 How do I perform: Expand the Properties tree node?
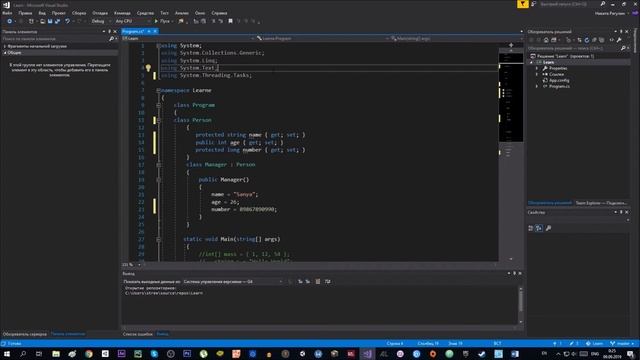click(537, 69)
